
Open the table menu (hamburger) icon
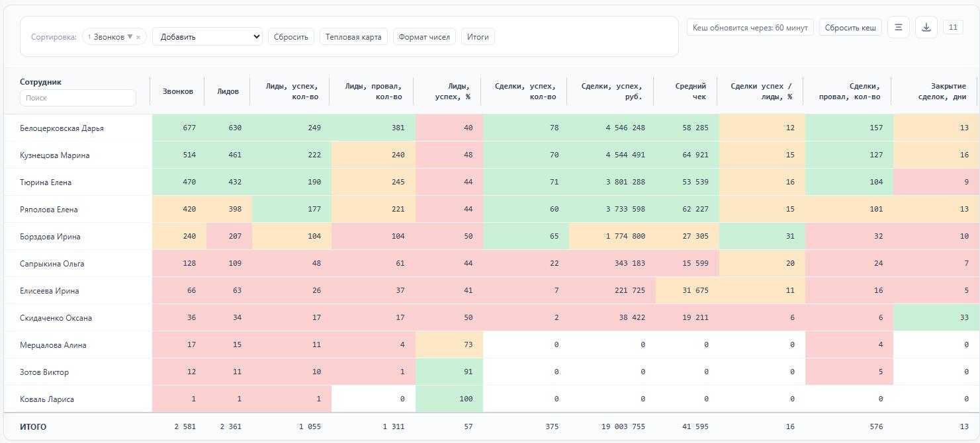point(898,27)
